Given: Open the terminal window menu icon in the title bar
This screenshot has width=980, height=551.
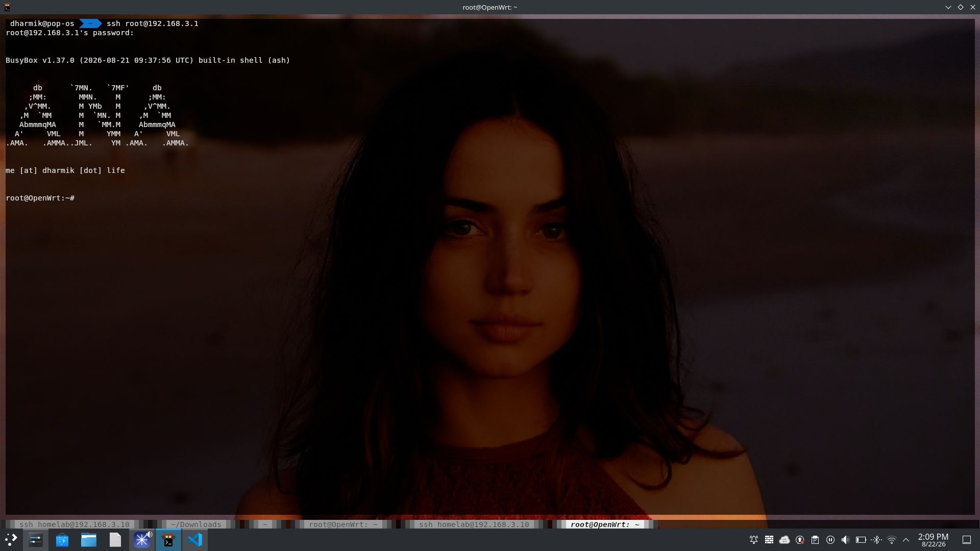Looking at the screenshot, I should click(x=7, y=7).
